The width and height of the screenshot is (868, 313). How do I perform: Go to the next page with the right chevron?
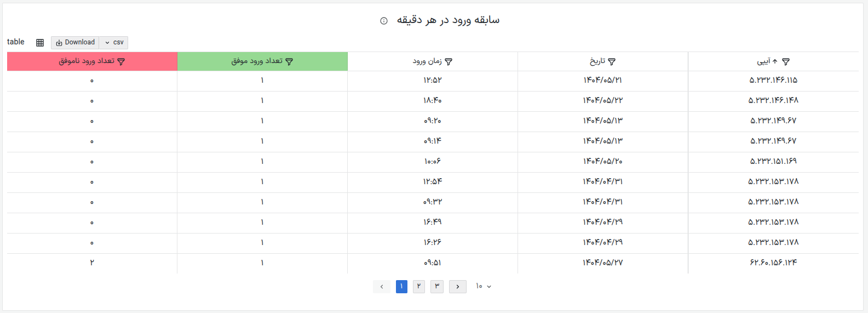pos(458,287)
